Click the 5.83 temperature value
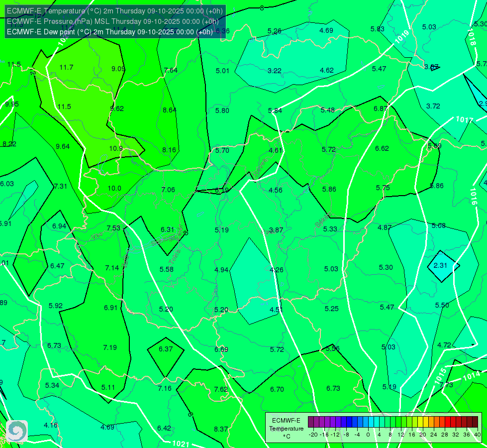The width and height of the screenshot is (487, 448). (378, 29)
